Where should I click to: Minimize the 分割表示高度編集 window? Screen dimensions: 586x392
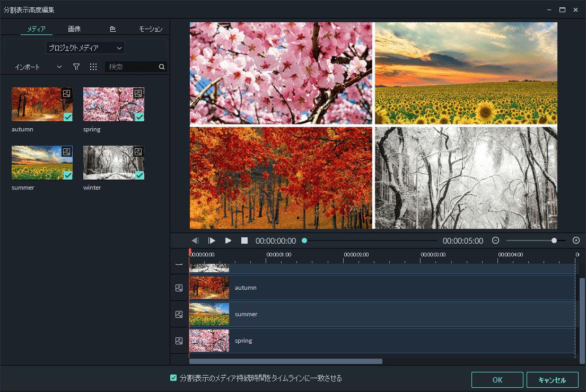549,10
